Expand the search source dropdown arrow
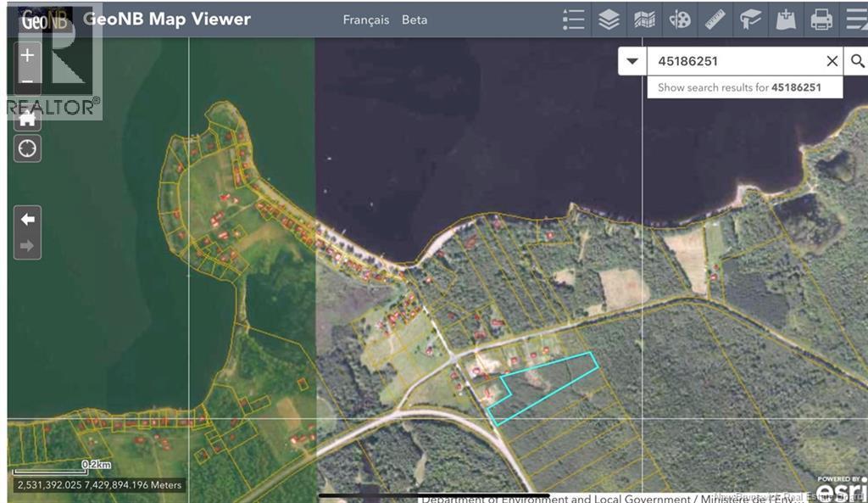The height and width of the screenshot is (503, 868). tap(632, 61)
